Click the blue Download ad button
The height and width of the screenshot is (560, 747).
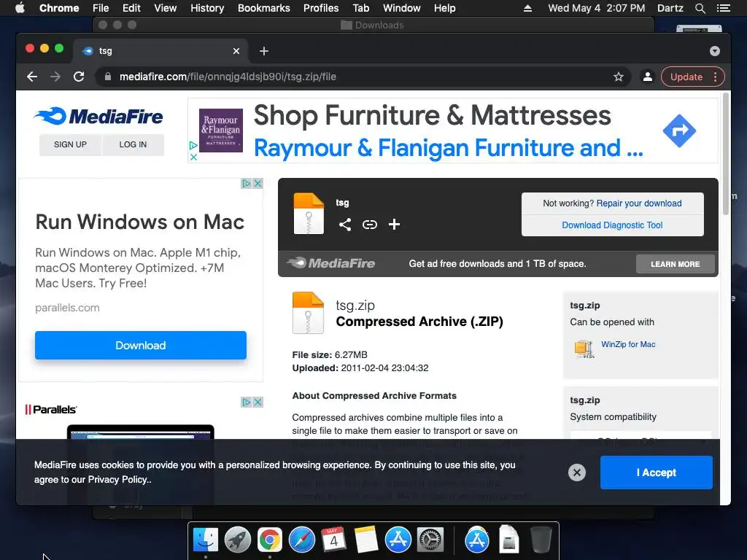point(141,345)
